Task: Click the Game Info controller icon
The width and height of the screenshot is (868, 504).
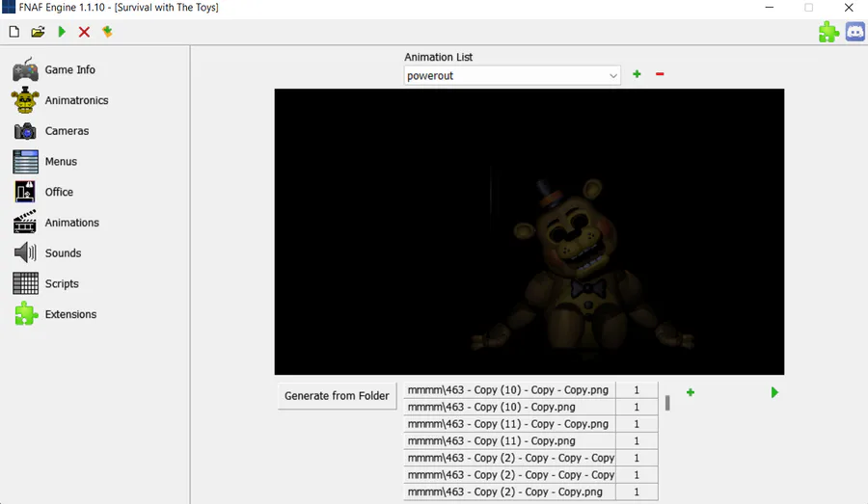Action: coord(25,69)
